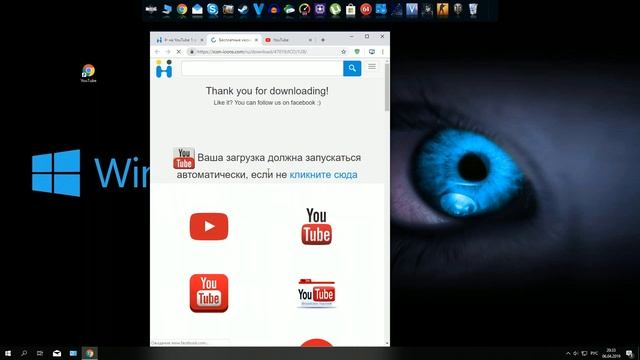
Task: Show hidden tray icons chevron
Action: (x=568, y=353)
